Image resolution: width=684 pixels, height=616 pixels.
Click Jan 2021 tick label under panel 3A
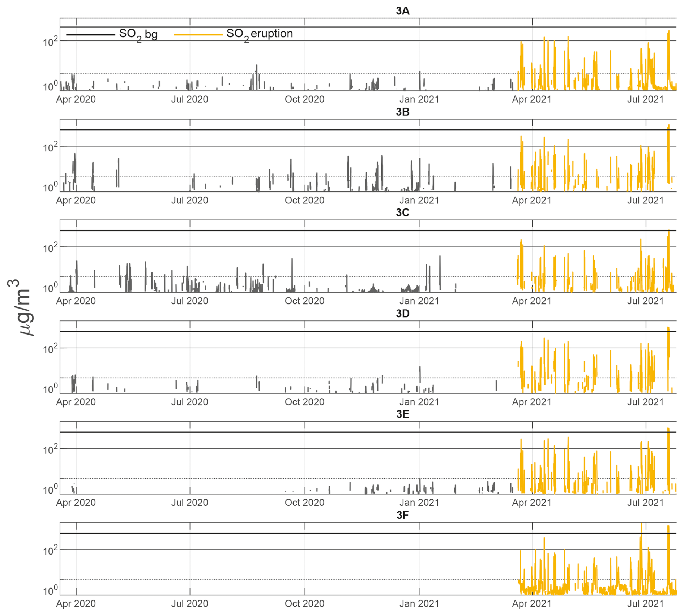point(419,99)
